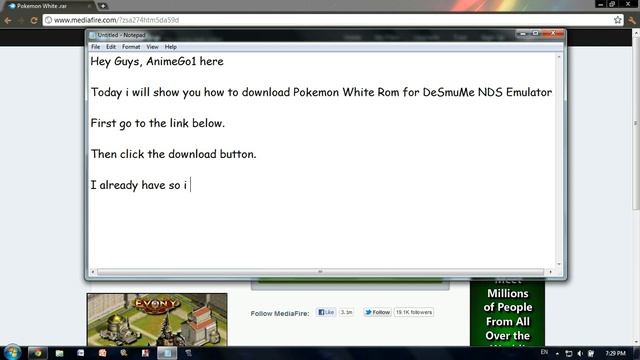Click the mediafire.com address bar

(x=333, y=20)
